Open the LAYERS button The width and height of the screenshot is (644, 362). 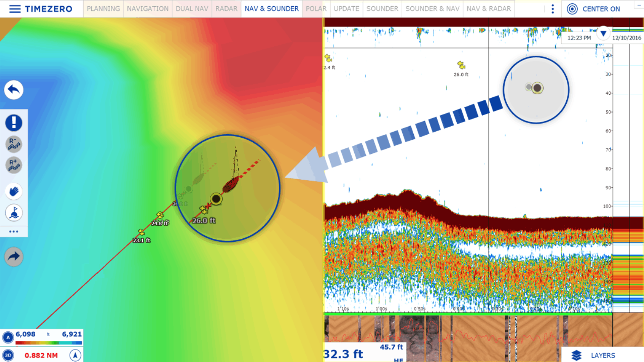coord(594,355)
